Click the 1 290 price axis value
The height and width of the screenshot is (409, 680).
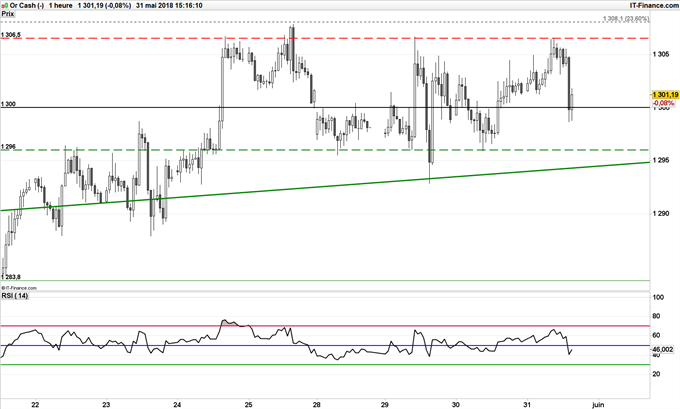pyautogui.click(x=661, y=213)
